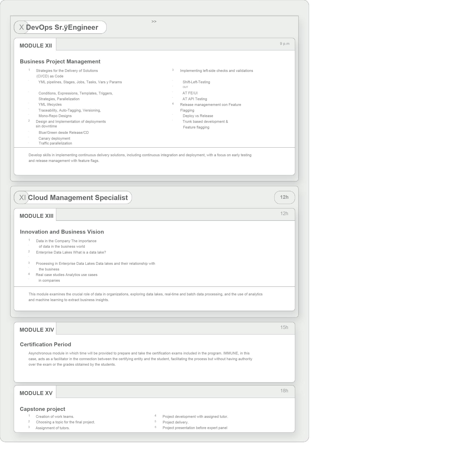Select Shift-Left-Testing list item
Viewport: 449px width, 476px height.
tap(196, 82)
